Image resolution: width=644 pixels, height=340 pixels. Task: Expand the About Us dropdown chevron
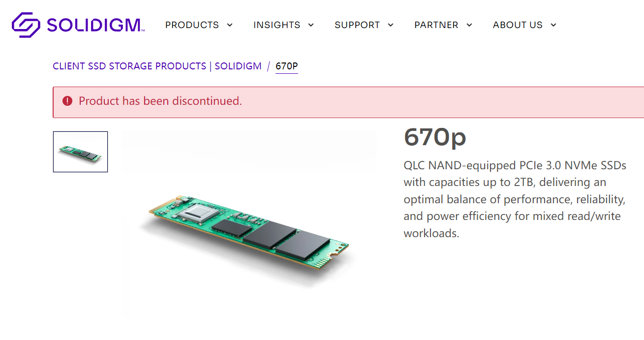(x=553, y=25)
